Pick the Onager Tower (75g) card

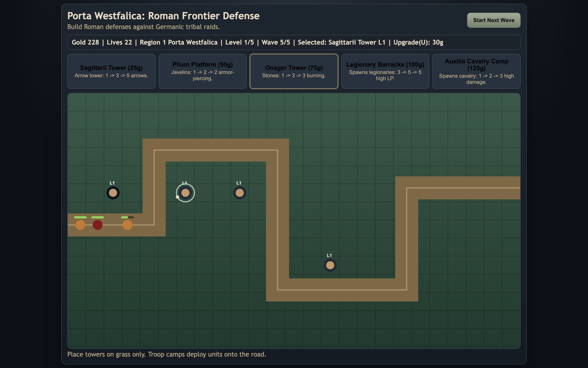click(294, 71)
